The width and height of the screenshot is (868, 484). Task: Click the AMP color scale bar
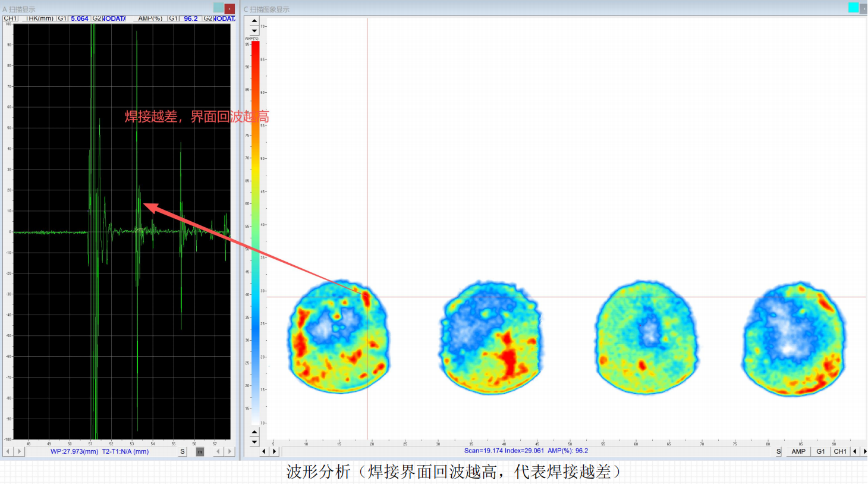(x=255, y=232)
